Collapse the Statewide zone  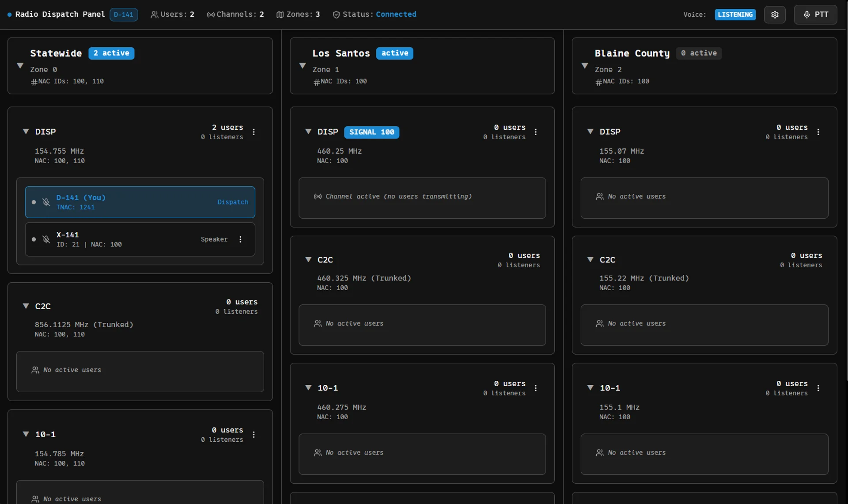point(20,66)
